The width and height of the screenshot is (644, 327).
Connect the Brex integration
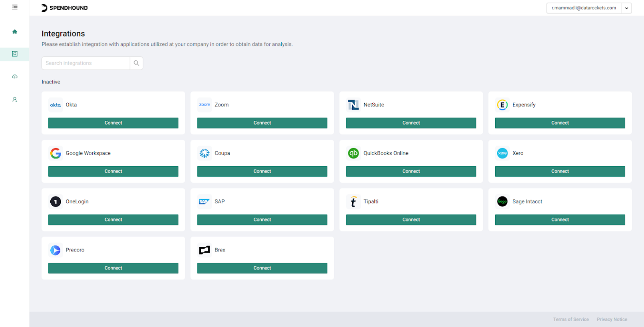tap(262, 268)
